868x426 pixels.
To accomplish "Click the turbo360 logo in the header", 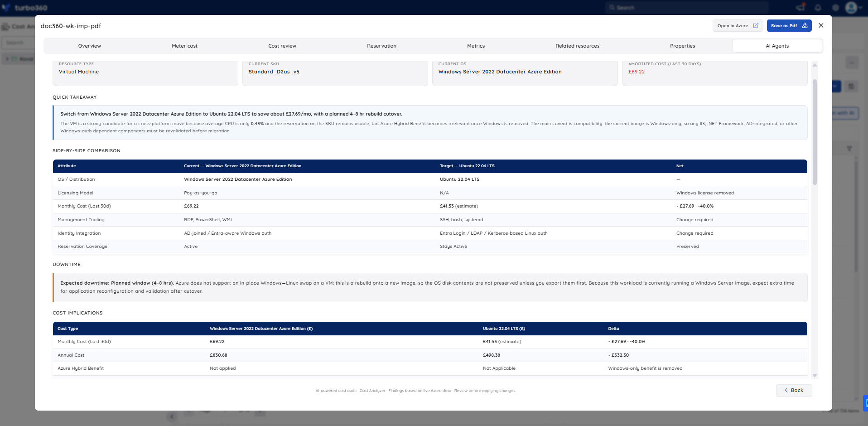I will (x=25, y=8).
